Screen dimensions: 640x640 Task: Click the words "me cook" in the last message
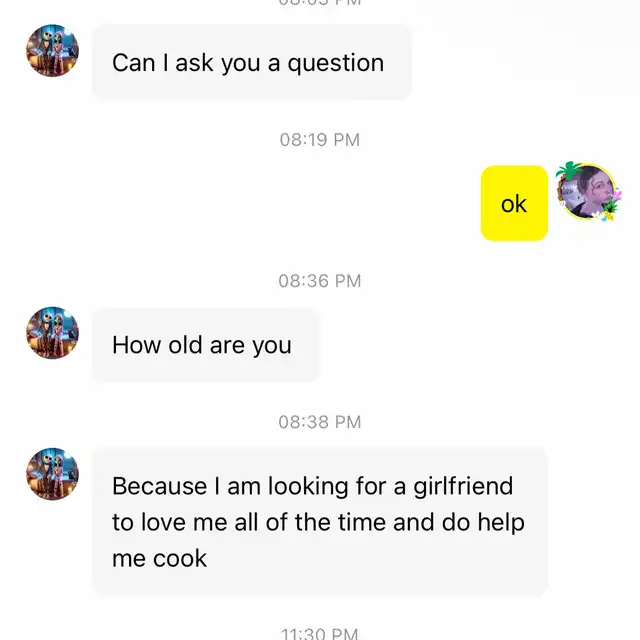(x=160, y=558)
